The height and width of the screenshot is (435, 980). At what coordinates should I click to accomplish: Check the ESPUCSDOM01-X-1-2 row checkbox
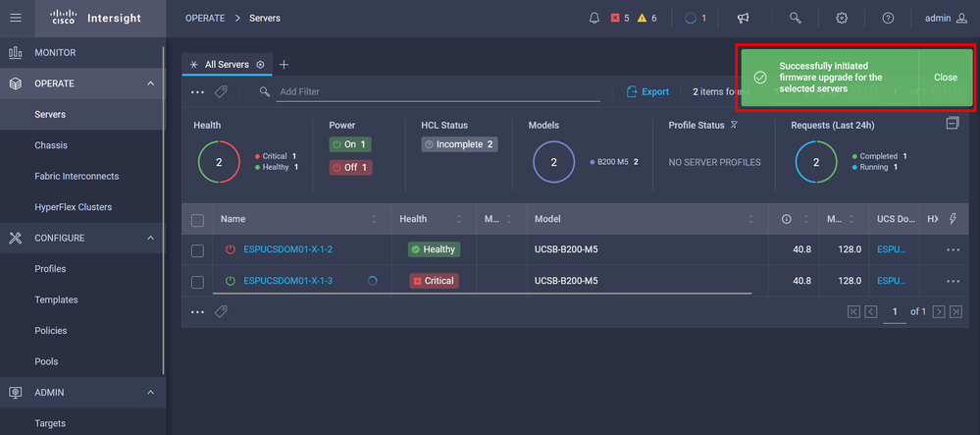click(197, 250)
